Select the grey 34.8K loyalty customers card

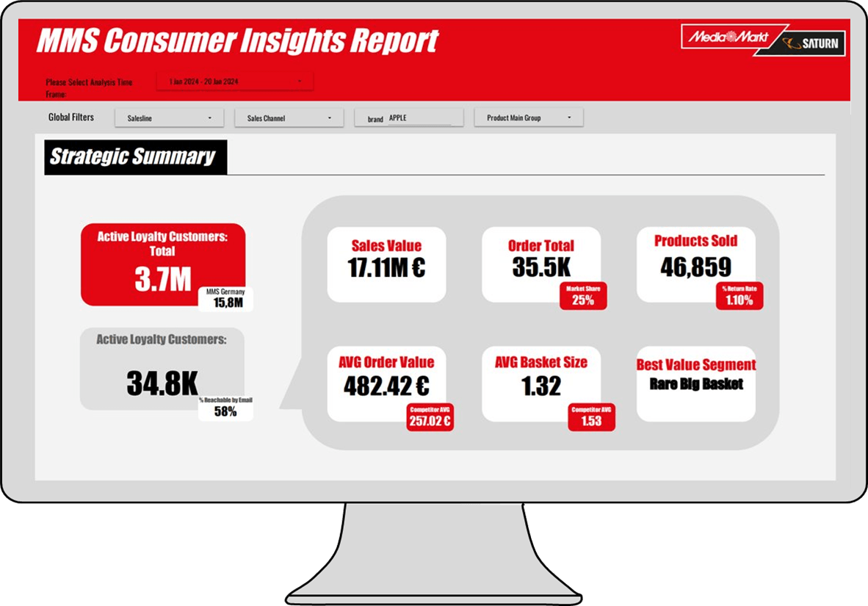pyautogui.click(x=162, y=367)
